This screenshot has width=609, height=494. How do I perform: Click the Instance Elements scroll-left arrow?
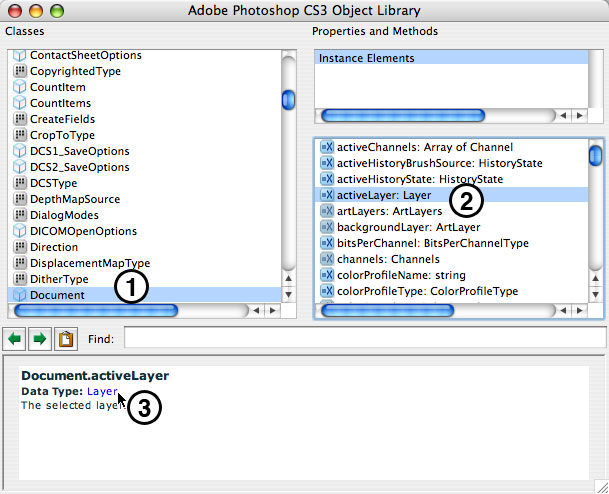(x=563, y=115)
